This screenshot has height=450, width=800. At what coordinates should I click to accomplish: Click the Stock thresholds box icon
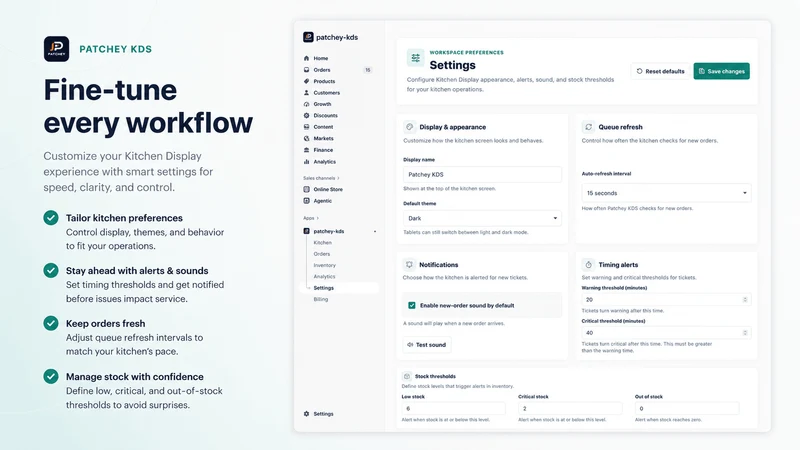tap(407, 376)
